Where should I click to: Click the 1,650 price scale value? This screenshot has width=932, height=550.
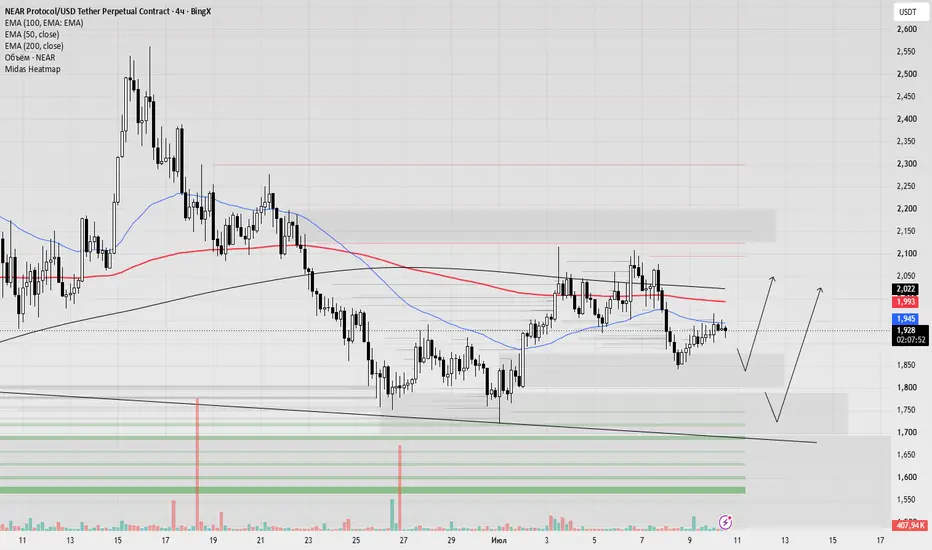tap(906, 455)
